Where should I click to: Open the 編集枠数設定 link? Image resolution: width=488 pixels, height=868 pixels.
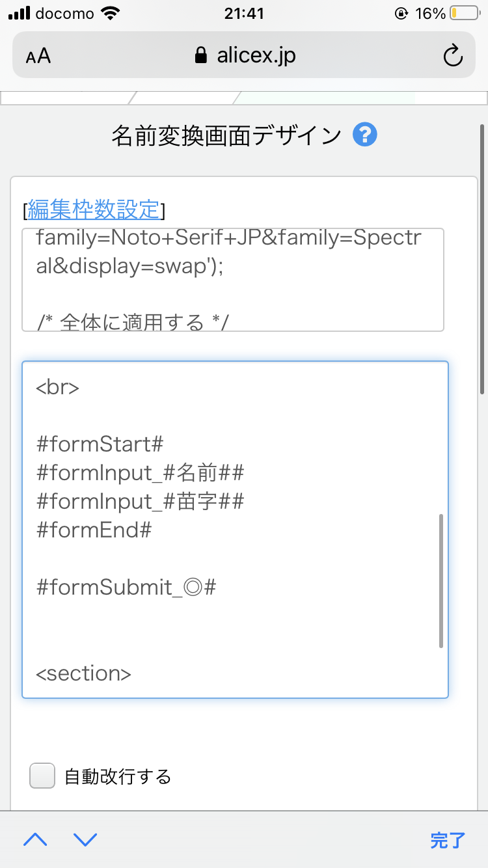[93, 210]
